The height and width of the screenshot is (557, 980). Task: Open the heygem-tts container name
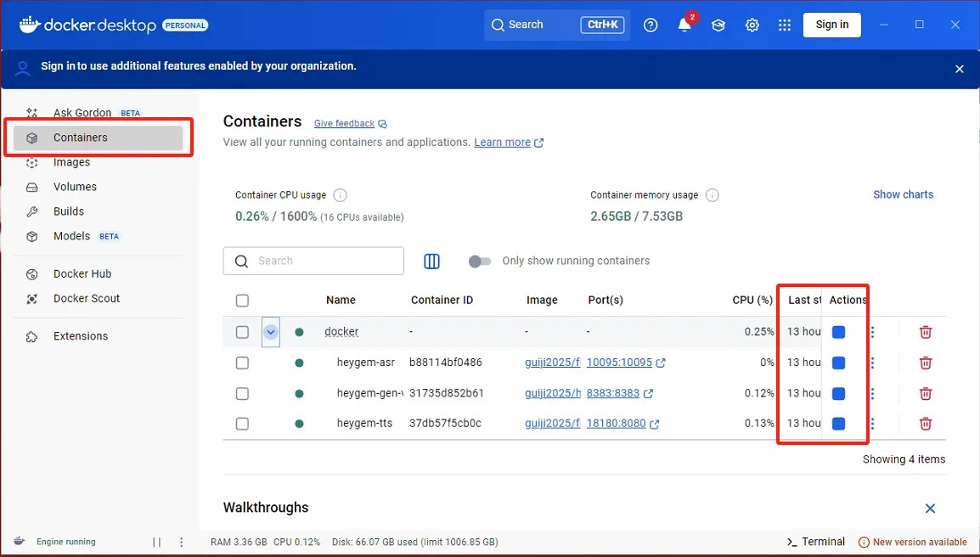click(364, 424)
